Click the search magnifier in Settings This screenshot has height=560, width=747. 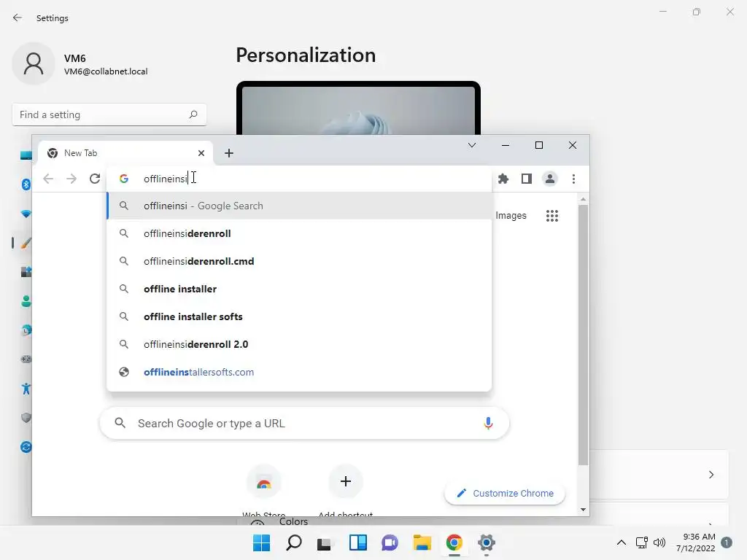[x=193, y=114]
